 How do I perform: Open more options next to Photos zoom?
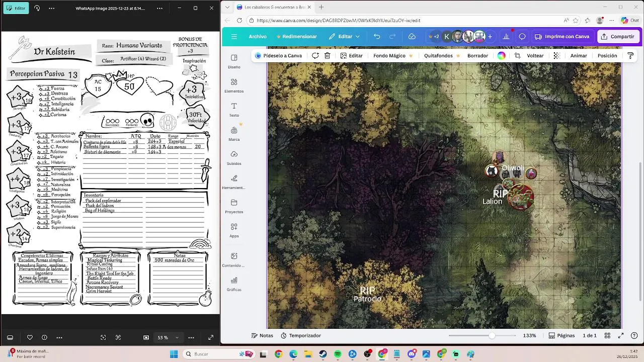191,337
